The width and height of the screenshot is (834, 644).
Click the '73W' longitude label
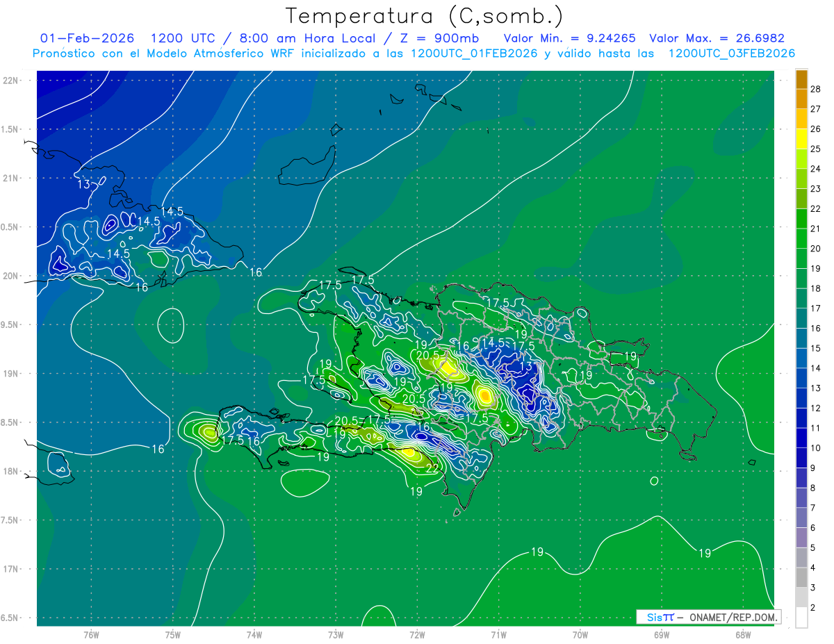click(336, 635)
